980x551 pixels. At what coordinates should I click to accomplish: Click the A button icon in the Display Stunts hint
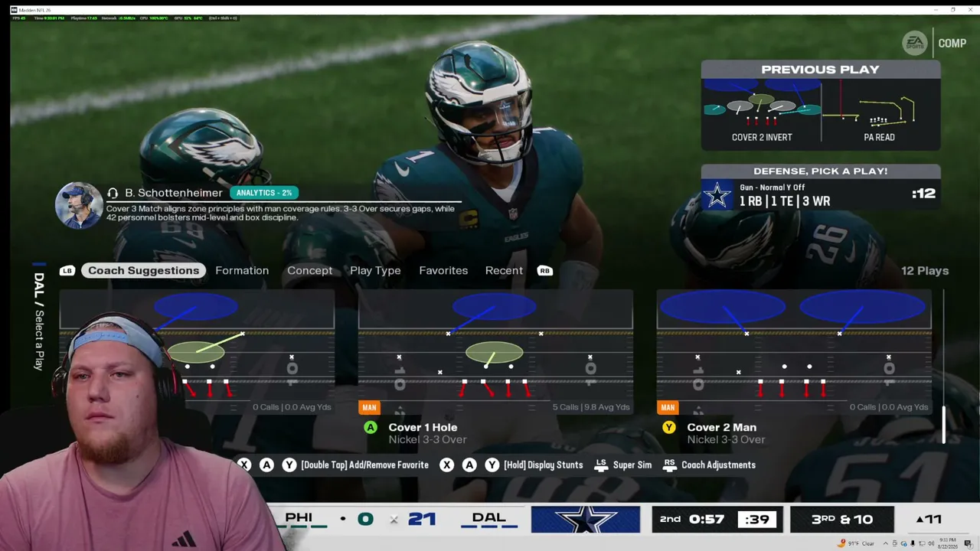coord(469,465)
